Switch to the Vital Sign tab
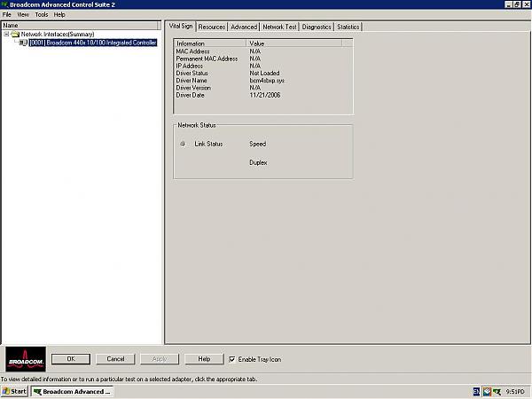The image size is (532, 399). pos(181,26)
